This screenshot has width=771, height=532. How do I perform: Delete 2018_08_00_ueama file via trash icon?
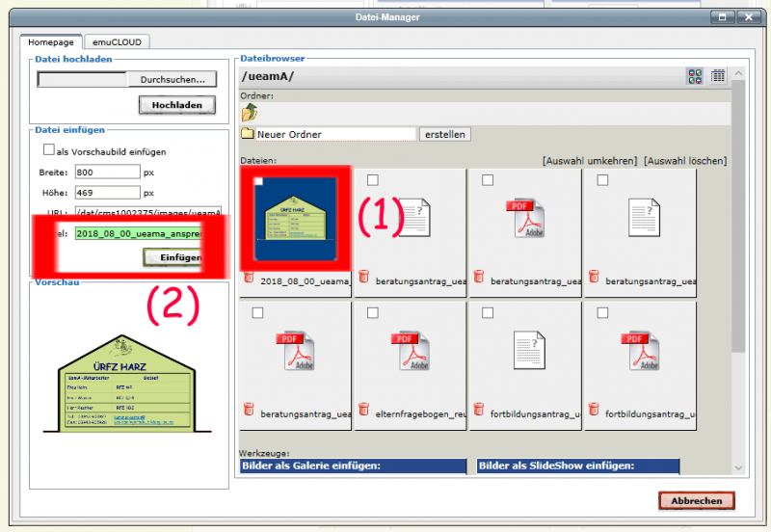pyautogui.click(x=249, y=278)
